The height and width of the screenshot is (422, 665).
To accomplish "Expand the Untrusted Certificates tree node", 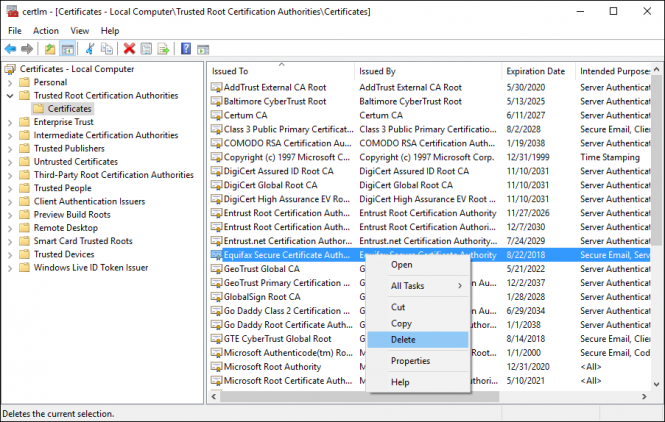I will pyautogui.click(x=10, y=162).
